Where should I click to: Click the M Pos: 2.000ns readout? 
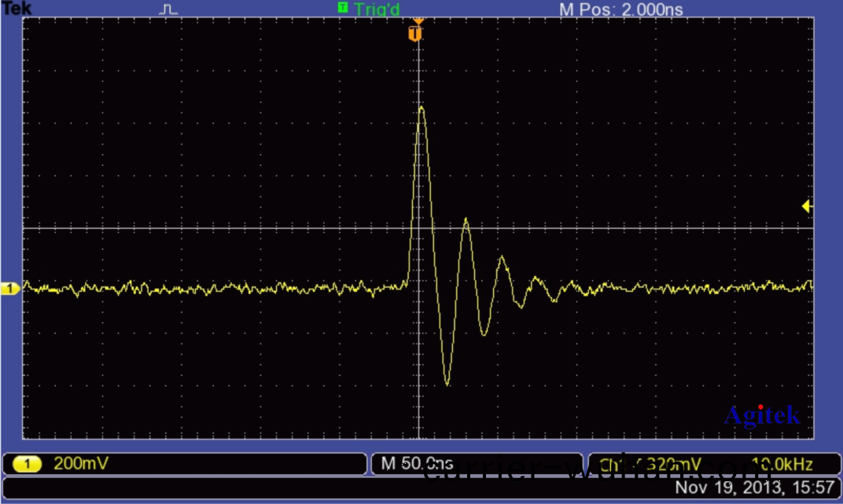[620, 9]
